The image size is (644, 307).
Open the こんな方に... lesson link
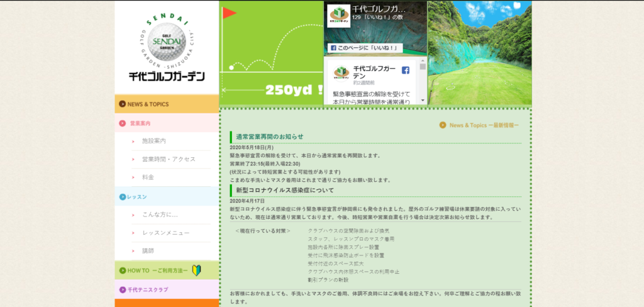tap(160, 215)
